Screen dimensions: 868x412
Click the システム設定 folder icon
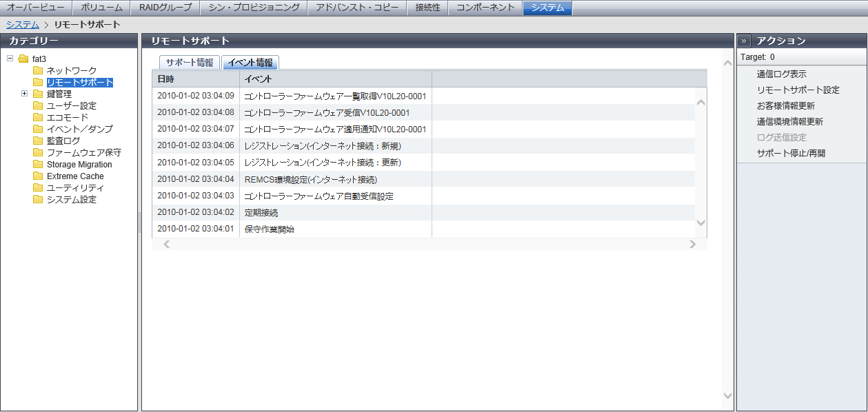click(x=38, y=200)
